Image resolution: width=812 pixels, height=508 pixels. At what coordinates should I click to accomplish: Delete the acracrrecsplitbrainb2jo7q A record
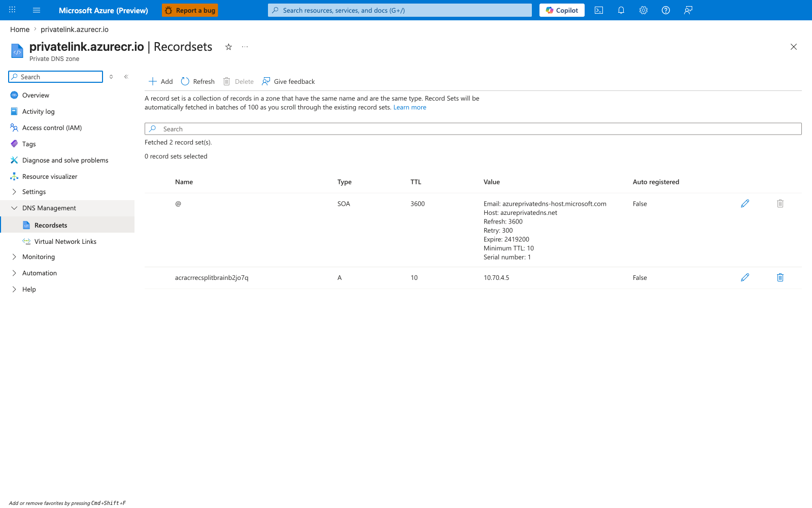(781, 277)
